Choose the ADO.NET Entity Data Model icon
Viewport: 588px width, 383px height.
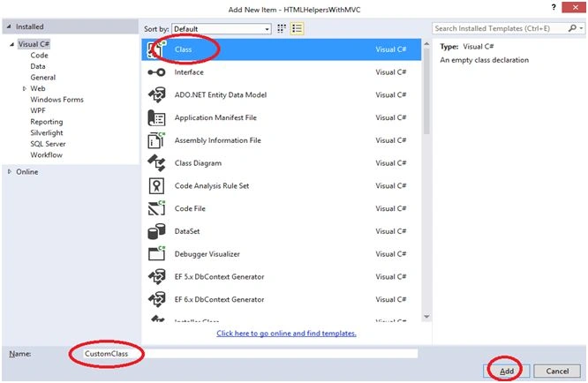156,94
